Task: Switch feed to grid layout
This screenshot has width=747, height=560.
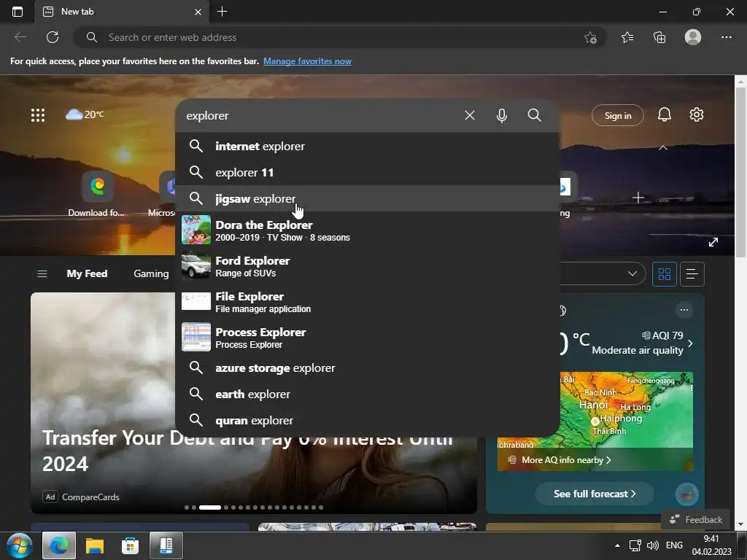Action: 664,274
